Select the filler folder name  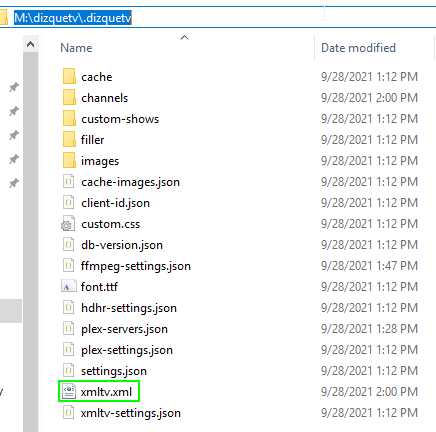(93, 140)
